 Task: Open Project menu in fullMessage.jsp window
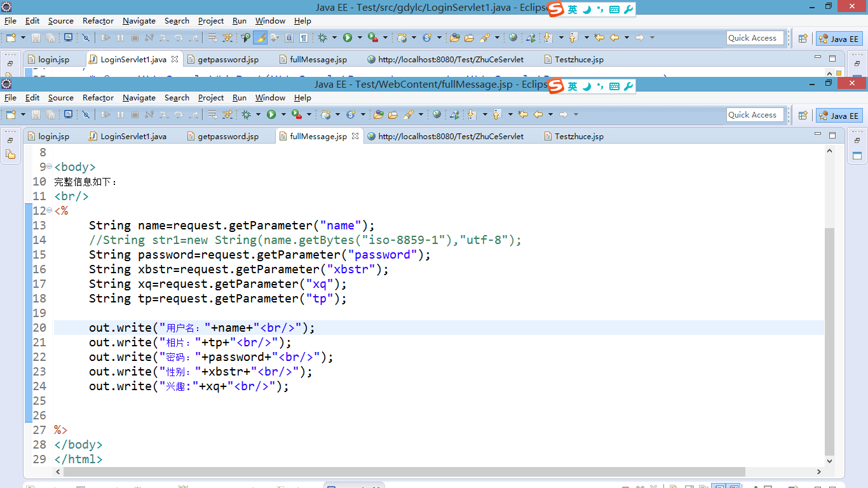211,98
